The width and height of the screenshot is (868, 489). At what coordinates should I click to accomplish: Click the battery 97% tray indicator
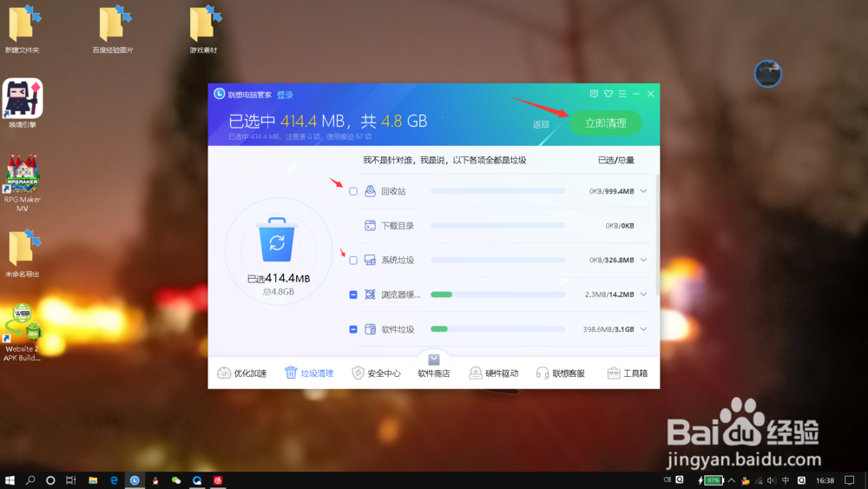click(x=712, y=480)
